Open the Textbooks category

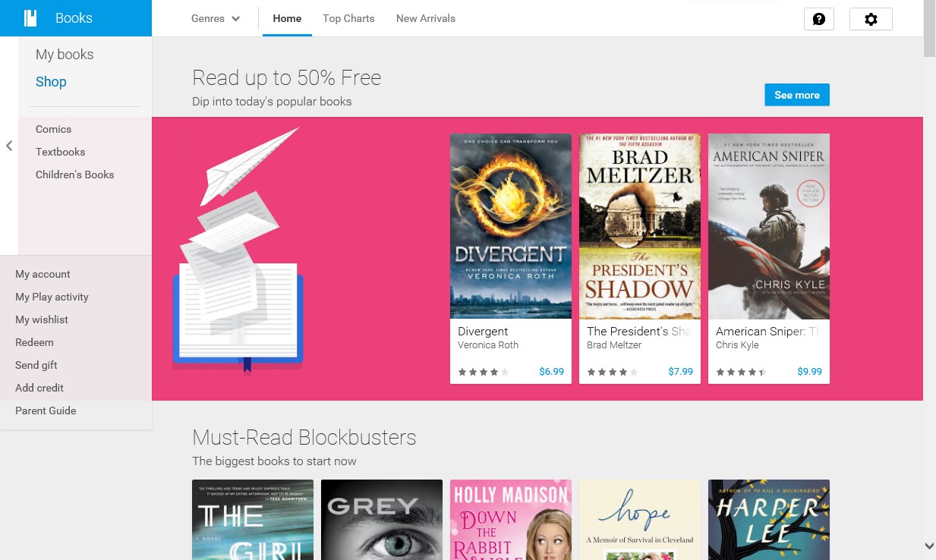click(60, 152)
